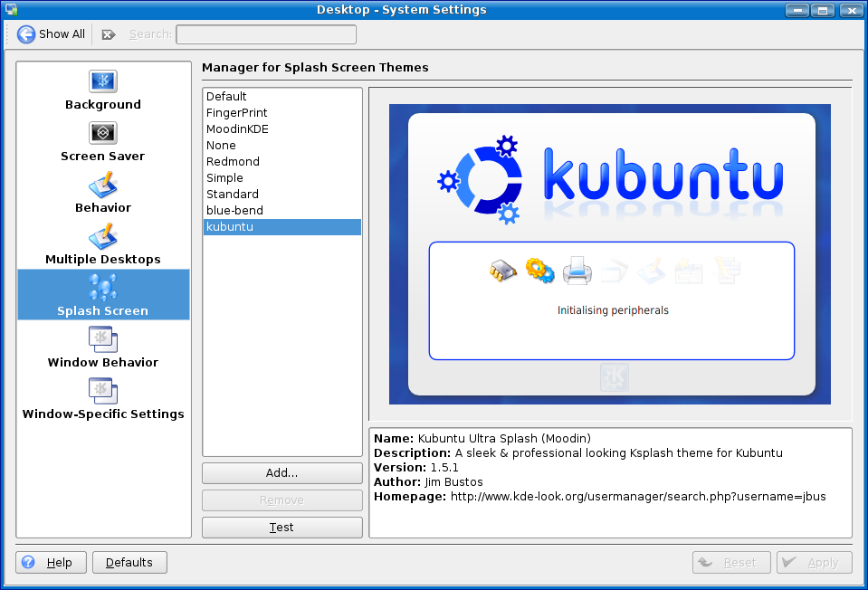Open Help for this module

[x=51, y=563]
